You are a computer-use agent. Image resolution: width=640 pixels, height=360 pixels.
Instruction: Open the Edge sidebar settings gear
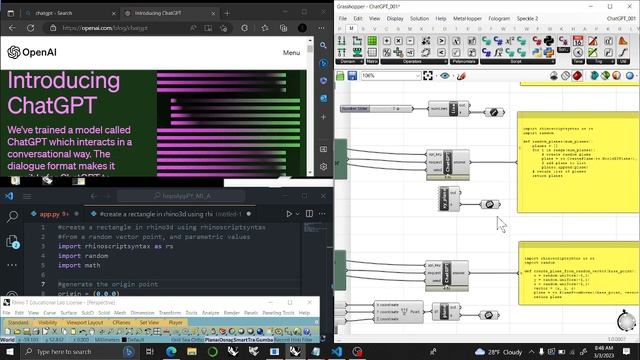tap(323, 167)
